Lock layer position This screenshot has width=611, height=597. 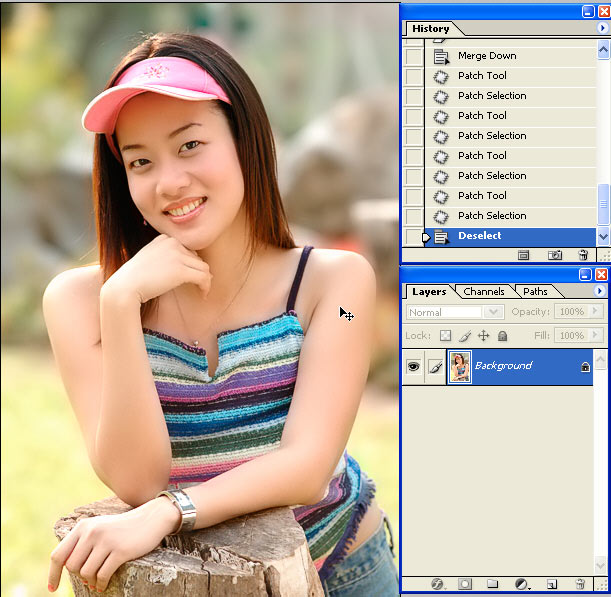(484, 336)
